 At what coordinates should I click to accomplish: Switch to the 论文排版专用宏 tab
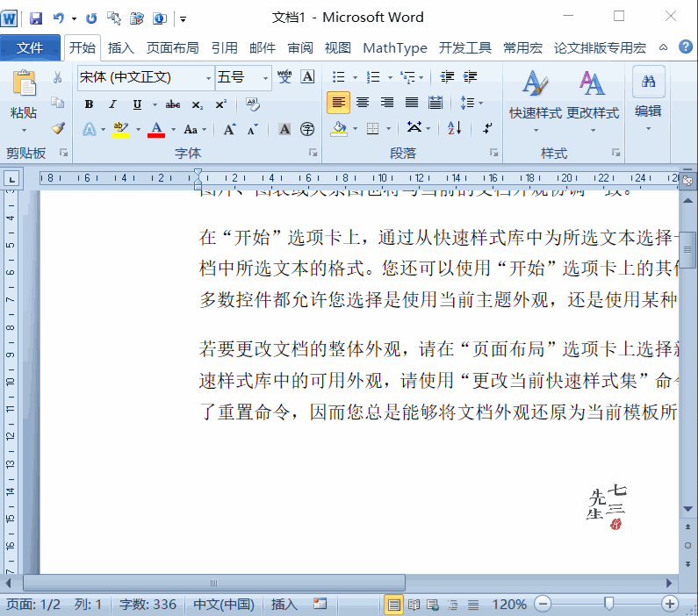tap(600, 47)
